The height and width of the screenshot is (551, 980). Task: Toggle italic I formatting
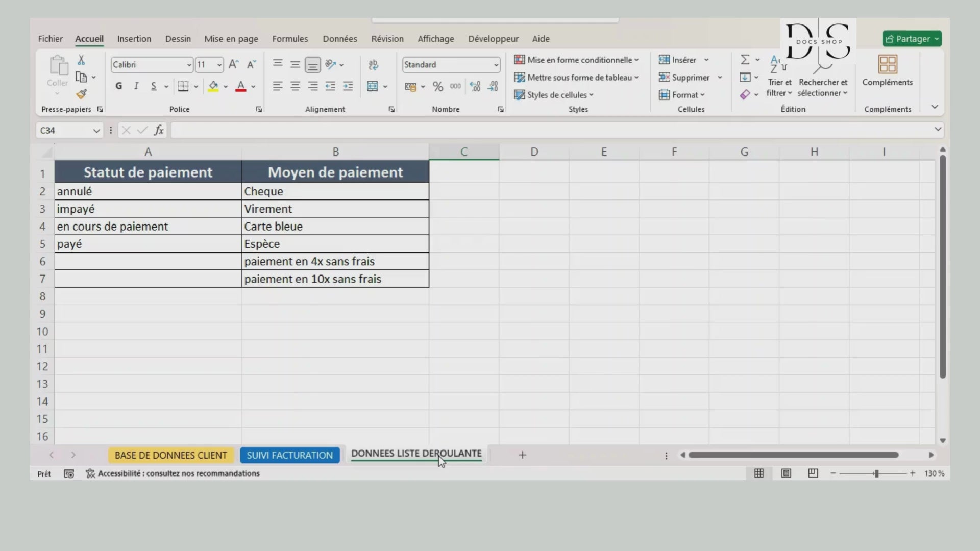point(136,87)
